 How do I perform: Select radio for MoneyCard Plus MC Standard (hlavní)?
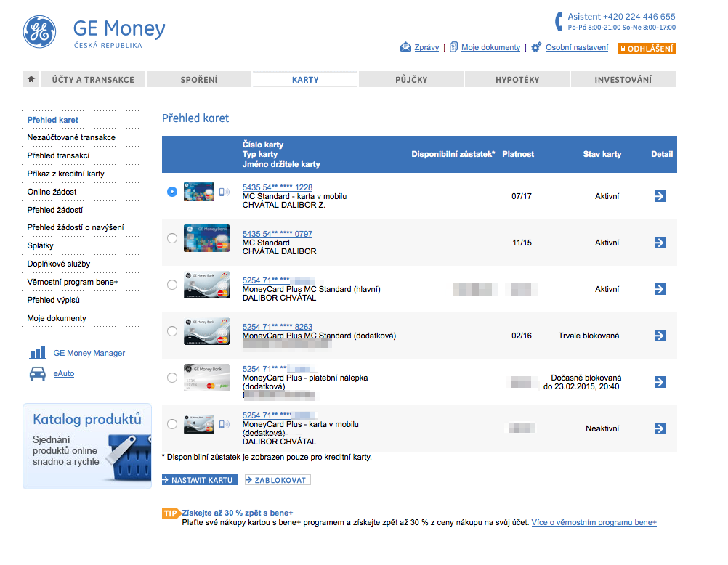(x=171, y=285)
